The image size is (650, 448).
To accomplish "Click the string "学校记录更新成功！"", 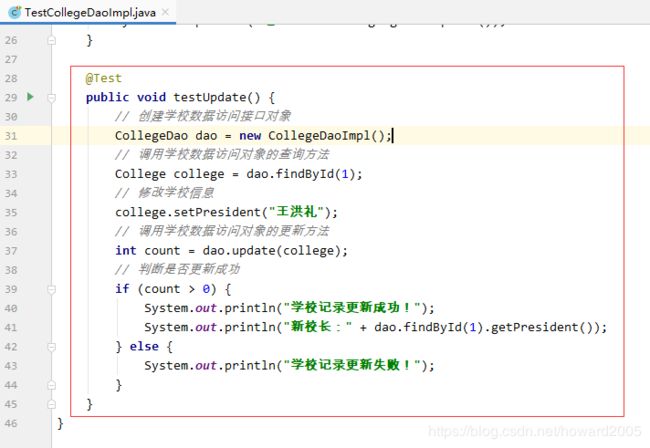I will click(x=352, y=308).
